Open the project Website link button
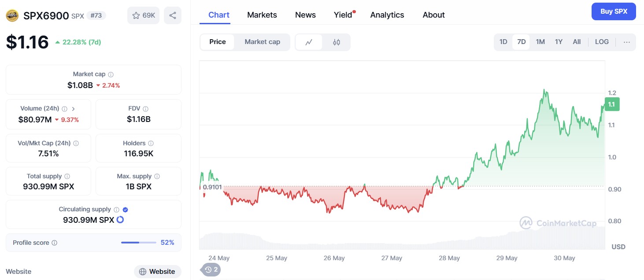The width and height of the screenshot is (644, 280). [x=158, y=272]
